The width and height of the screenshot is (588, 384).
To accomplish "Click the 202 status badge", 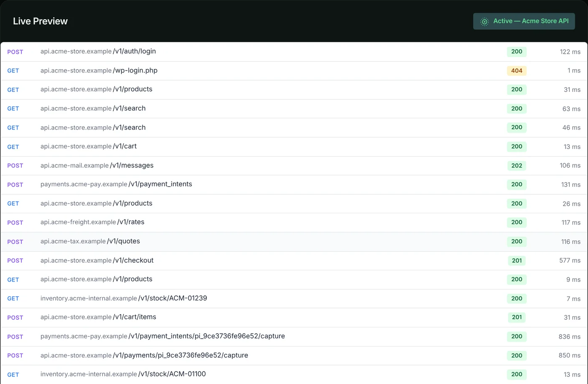I will (517, 165).
